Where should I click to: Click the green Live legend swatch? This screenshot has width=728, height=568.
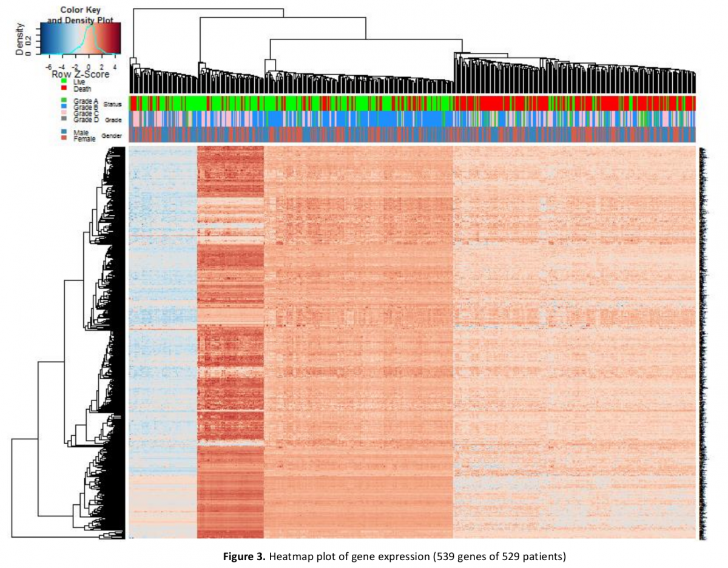coord(64,81)
